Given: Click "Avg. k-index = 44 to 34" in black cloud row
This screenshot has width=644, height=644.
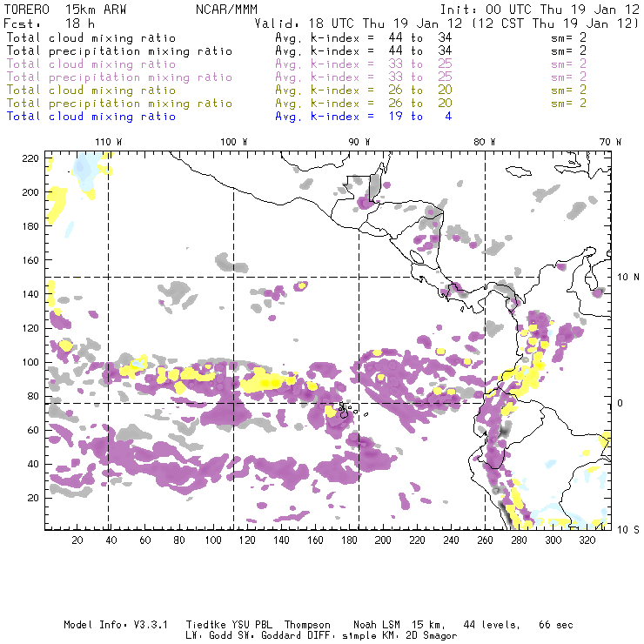Looking at the screenshot, I should pyautogui.click(x=364, y=37).
